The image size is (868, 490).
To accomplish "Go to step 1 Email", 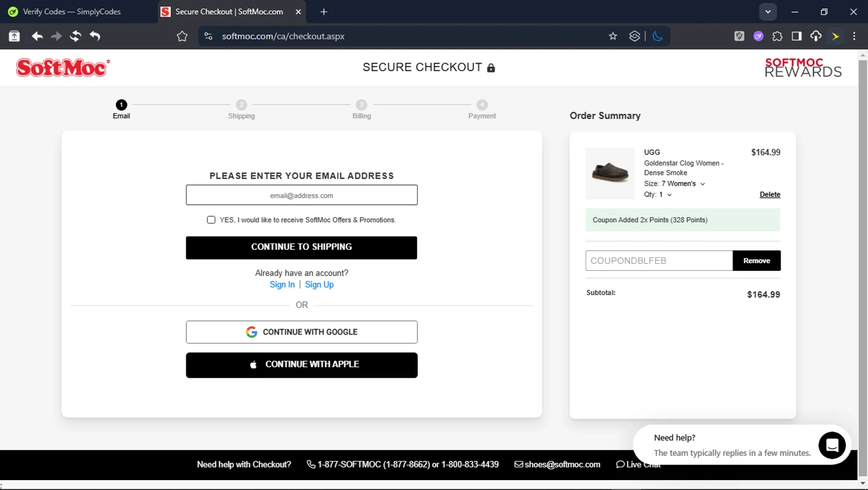I will [x=121, y=109].
